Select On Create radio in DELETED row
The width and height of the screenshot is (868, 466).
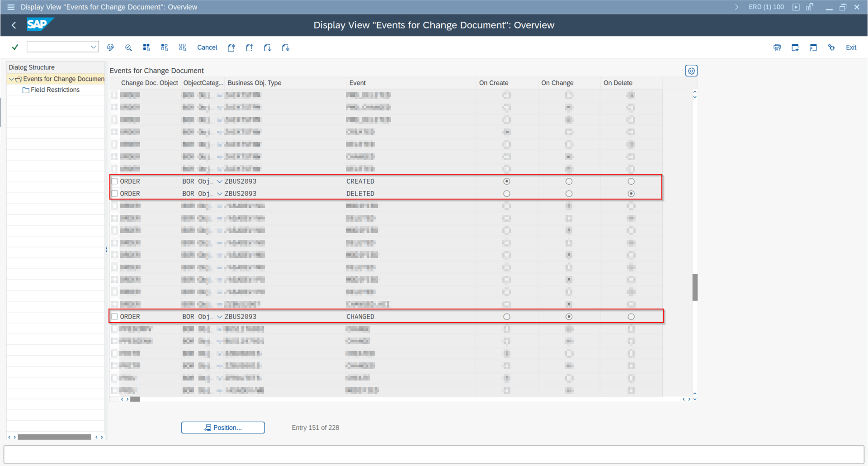pyautogui.click(x=507, y=194)
